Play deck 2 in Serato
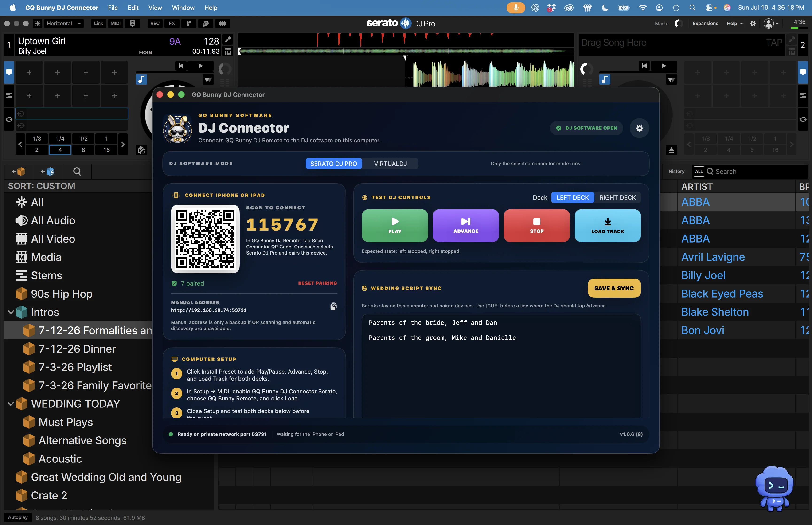This screenshot has width=812, height=525. click(x=664, y=66)
